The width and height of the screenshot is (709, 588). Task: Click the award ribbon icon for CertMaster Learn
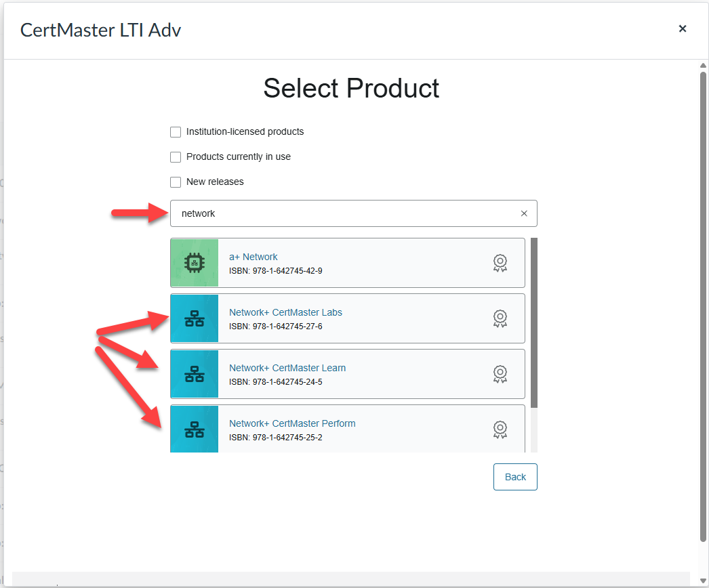coord(500,374)
